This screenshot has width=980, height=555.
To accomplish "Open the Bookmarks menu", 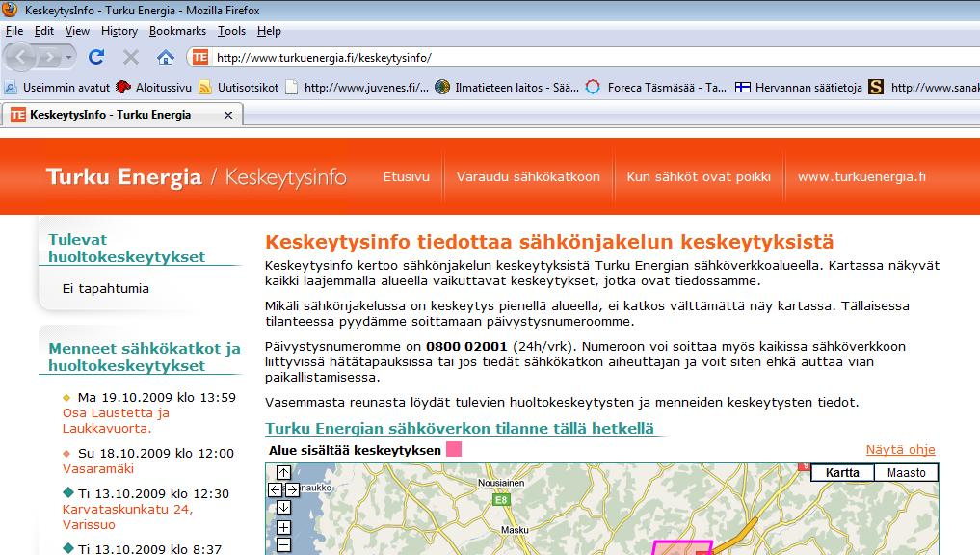I will point(177,31).
